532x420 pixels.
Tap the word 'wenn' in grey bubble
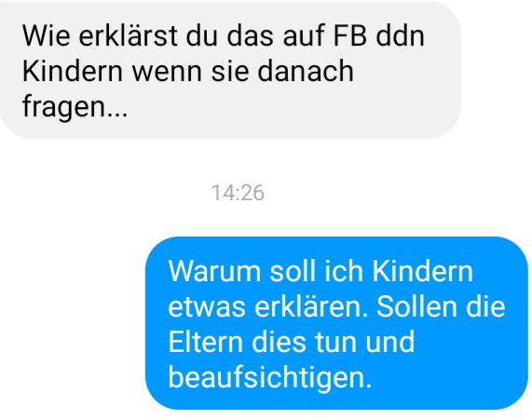(x=167, y=73)
